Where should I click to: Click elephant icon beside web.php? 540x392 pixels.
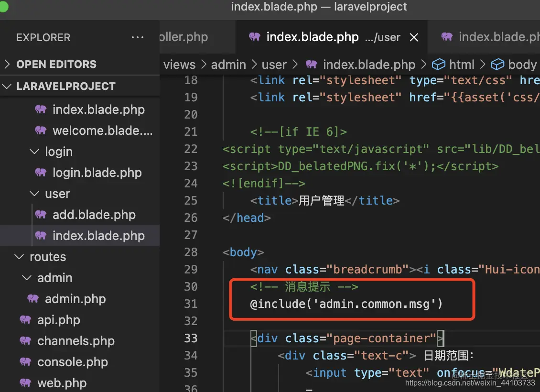point(25,382)
